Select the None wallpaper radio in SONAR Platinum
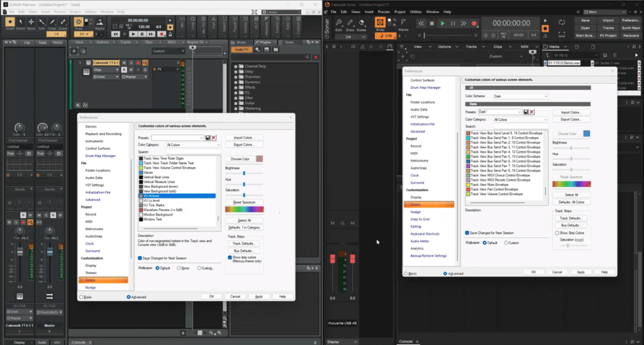This screenshot has width=644, height=345. [x=179, y=268]
